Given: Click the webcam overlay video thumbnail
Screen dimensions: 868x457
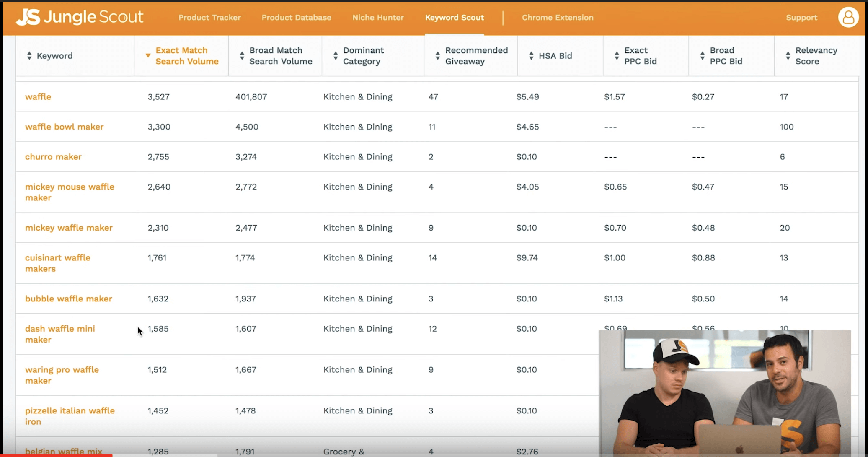Looking at the screenshot, I should 725,393.
